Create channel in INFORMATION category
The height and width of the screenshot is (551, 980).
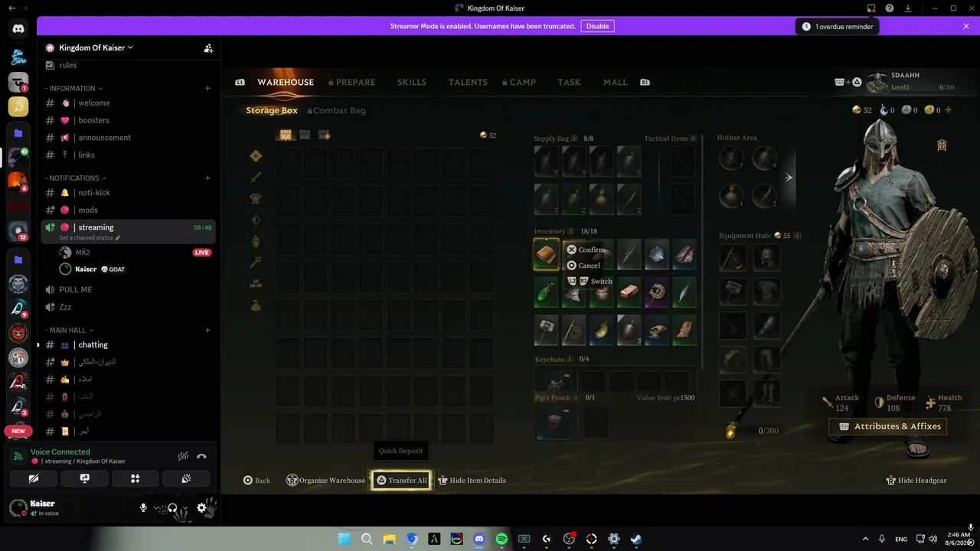tap(207, 88)
